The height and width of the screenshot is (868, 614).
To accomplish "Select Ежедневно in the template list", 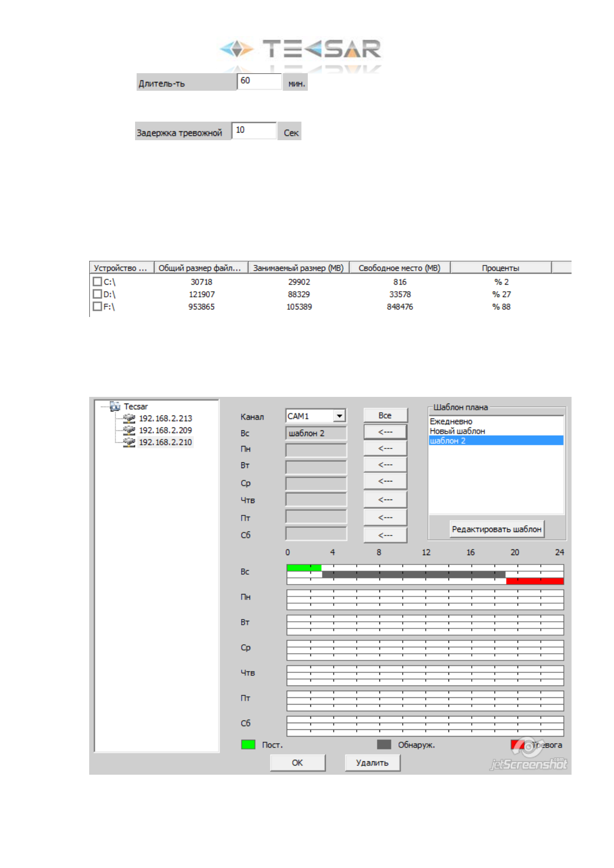I will [451, 422].
